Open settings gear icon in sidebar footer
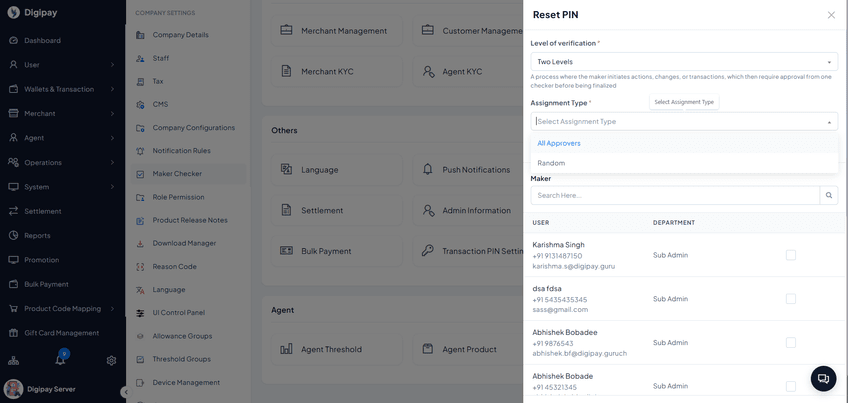This screenshot has width=848, height=403. 111,360
